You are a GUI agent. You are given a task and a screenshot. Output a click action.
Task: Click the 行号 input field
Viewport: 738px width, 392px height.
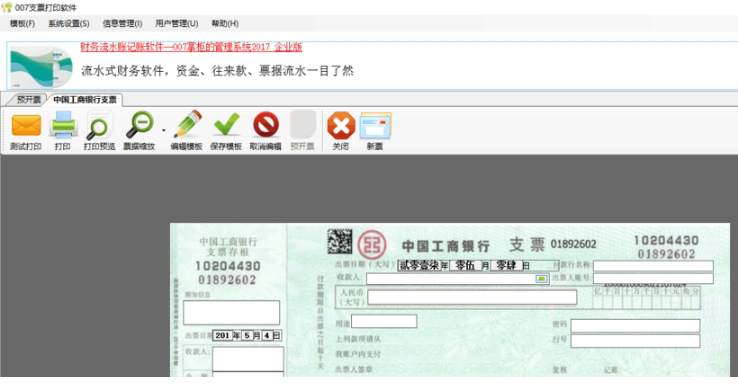[635, 341]
